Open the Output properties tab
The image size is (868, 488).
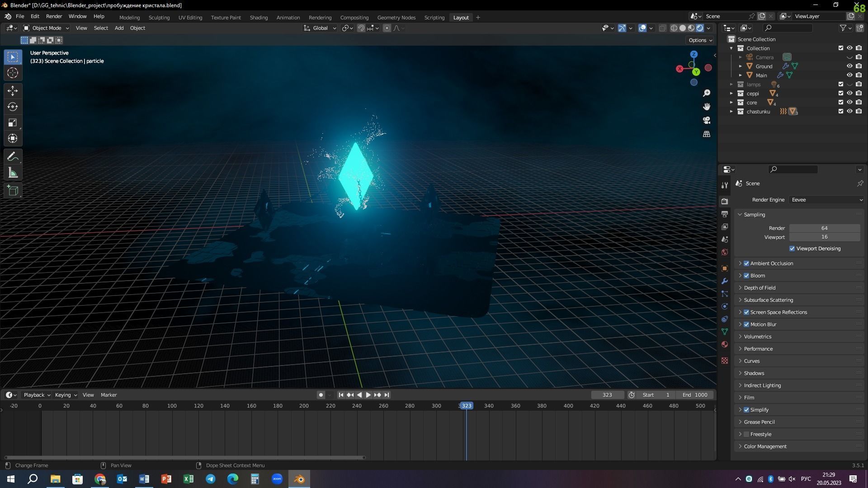[x=725, y=214]
